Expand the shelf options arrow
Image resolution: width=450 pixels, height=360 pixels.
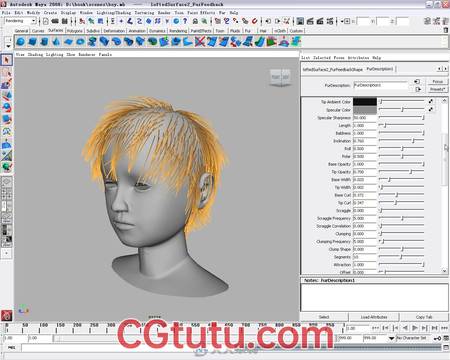pyautogui.click(x=8, y=46)
